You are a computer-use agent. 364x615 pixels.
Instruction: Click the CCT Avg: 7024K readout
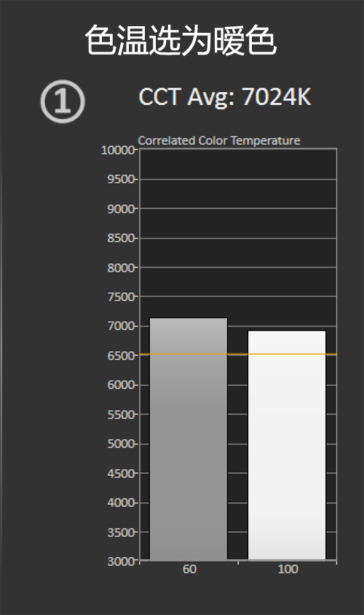[225, 96]
